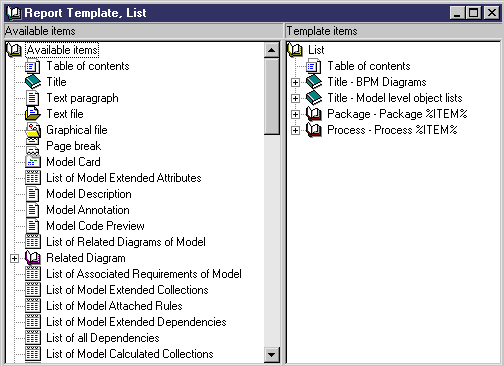Select Text paragraph in Available items
The height and width of the screenshot is (366, 504).
[82, 98]
